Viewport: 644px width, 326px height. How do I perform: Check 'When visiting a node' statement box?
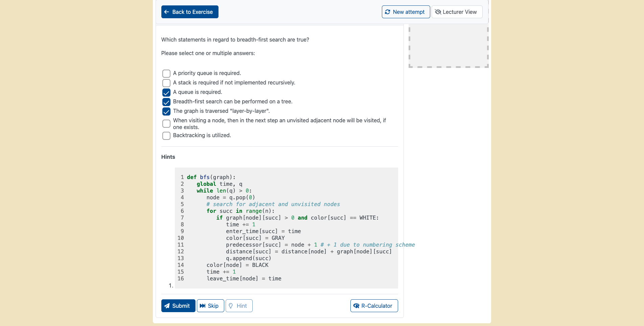[166, 124]
